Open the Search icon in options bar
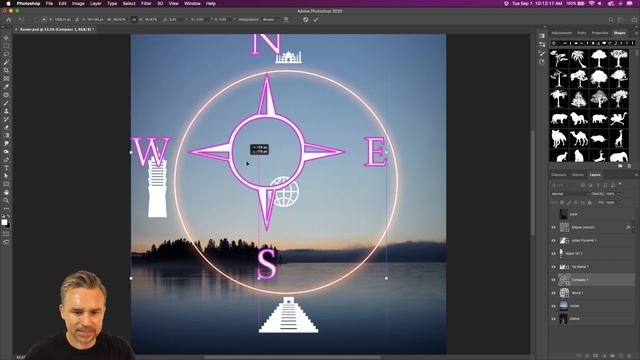This screenshot has height=360, width=640. coord(611,20)
